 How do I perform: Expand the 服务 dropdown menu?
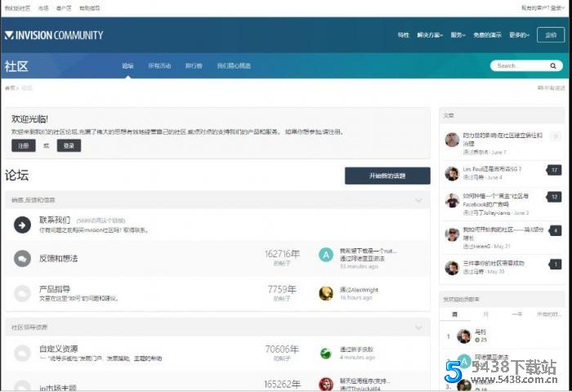(x=458, y=35)
